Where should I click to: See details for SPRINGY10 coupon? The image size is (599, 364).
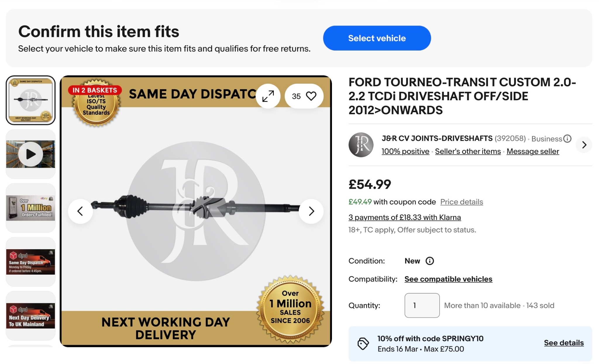point(564,343)
